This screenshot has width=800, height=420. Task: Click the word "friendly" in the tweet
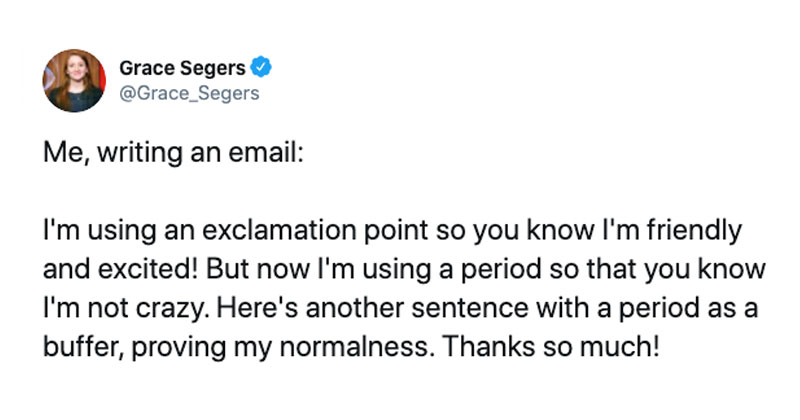694,232
